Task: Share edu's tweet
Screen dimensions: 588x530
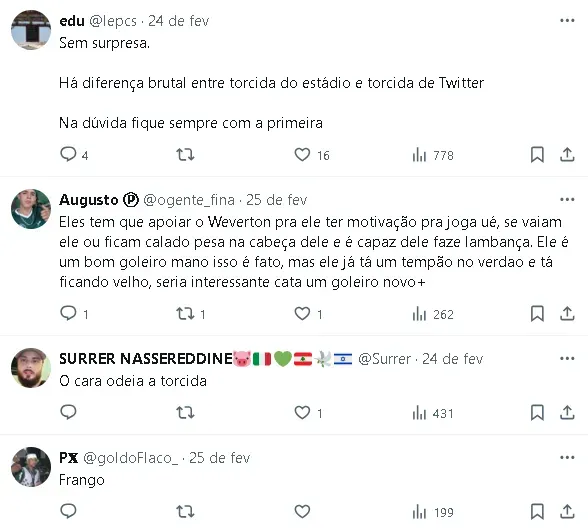Action: click(x=567, y=154)
